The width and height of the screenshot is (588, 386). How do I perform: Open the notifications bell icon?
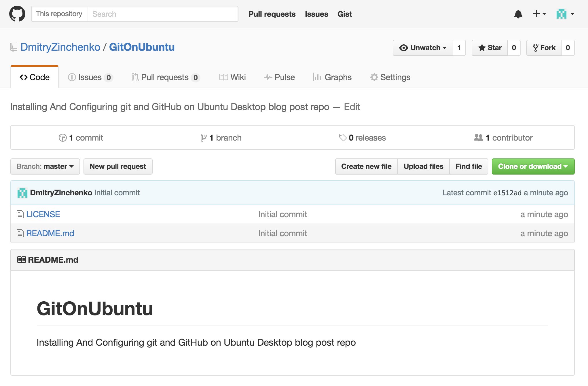point(518,14)
